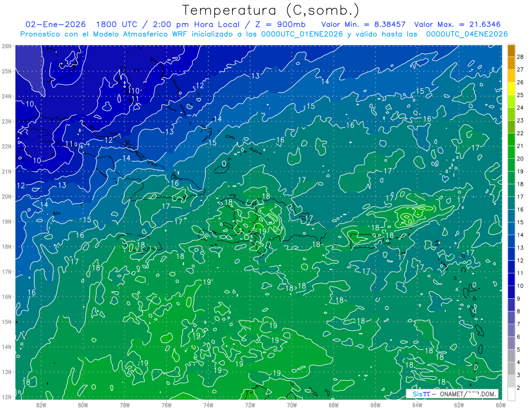Click the '24N' latitude axis label
This screenshot has width=532, height=411.
pyautogui.click(x=7, y=96)
